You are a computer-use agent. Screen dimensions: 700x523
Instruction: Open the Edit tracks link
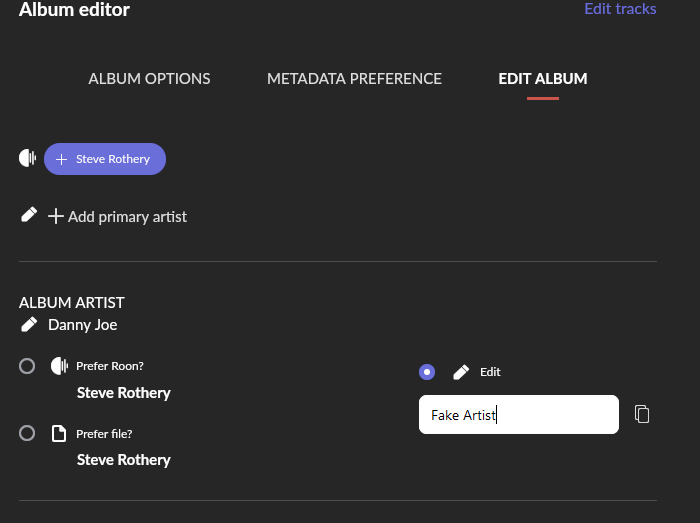620,9
